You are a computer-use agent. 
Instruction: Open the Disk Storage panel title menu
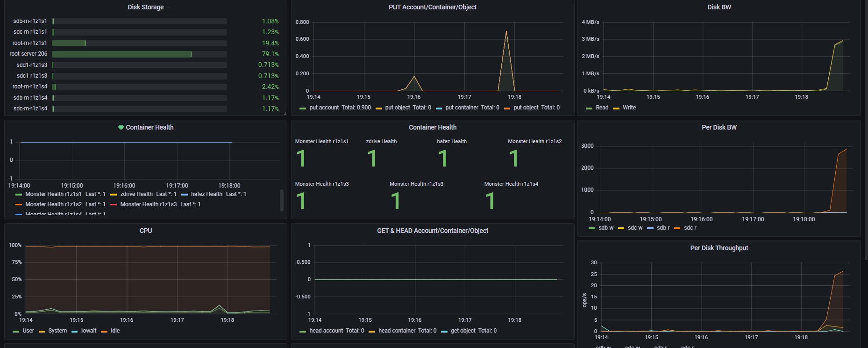[146, 7]
